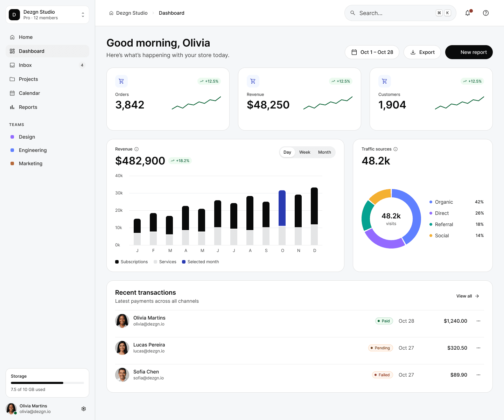Switch revenue chart to Month view

(324, 152)
